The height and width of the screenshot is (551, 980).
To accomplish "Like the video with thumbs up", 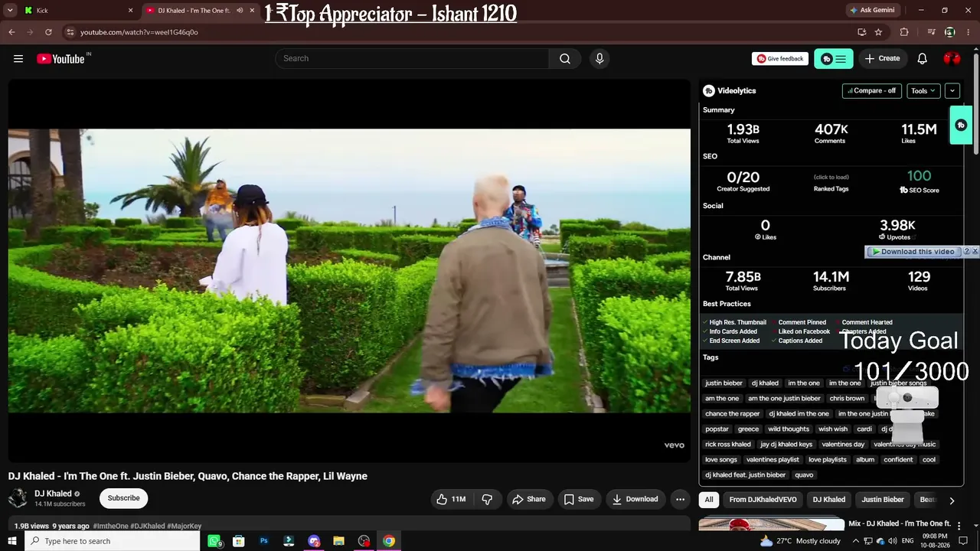I will pos(452,499).
